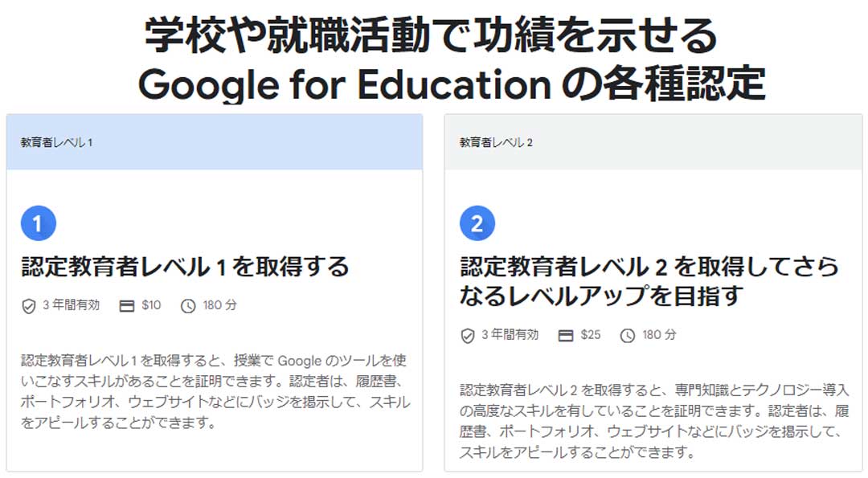
Task: Click the blue number 2 circle badge
Action: (x=477, y=223)
